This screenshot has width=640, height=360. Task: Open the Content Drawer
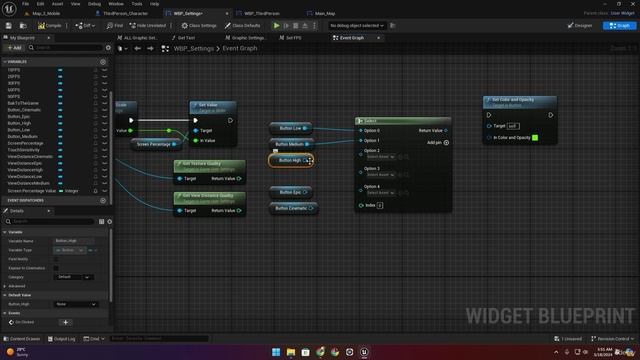click(22, 339)
